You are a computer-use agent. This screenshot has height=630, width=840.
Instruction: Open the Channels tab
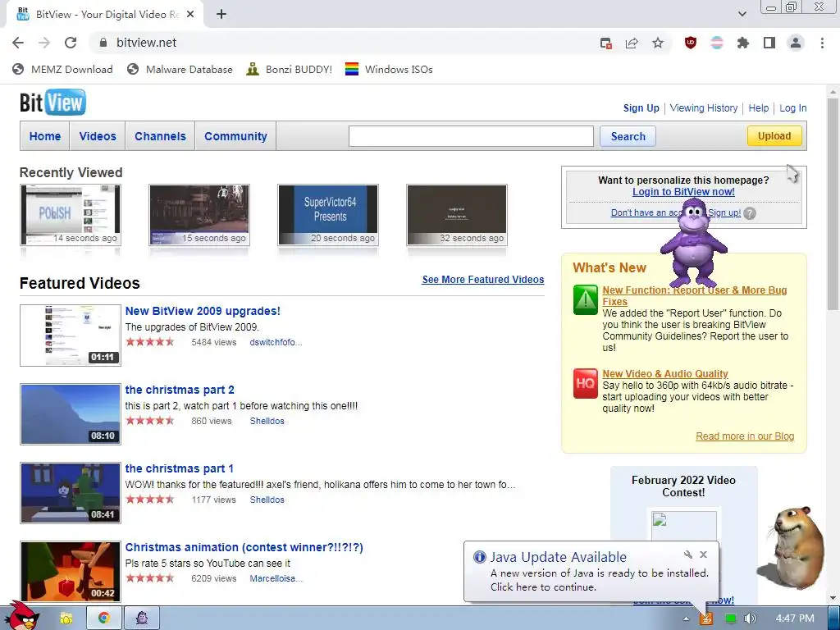point(160,136)
